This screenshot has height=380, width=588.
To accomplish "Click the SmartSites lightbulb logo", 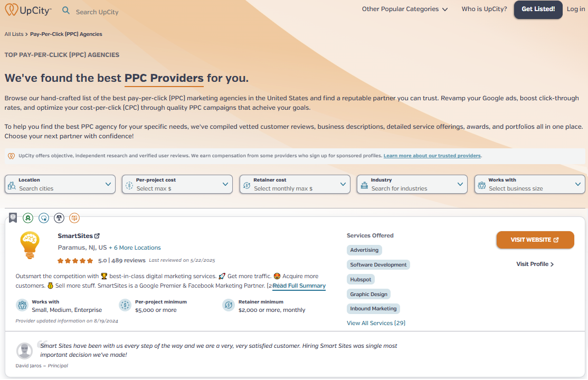I will 30,245.
